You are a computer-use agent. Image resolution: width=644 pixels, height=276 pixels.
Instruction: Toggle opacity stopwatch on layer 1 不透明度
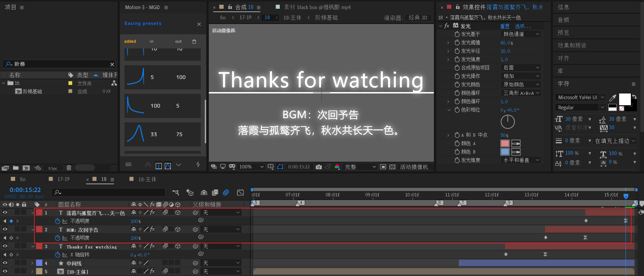(58, 221)
